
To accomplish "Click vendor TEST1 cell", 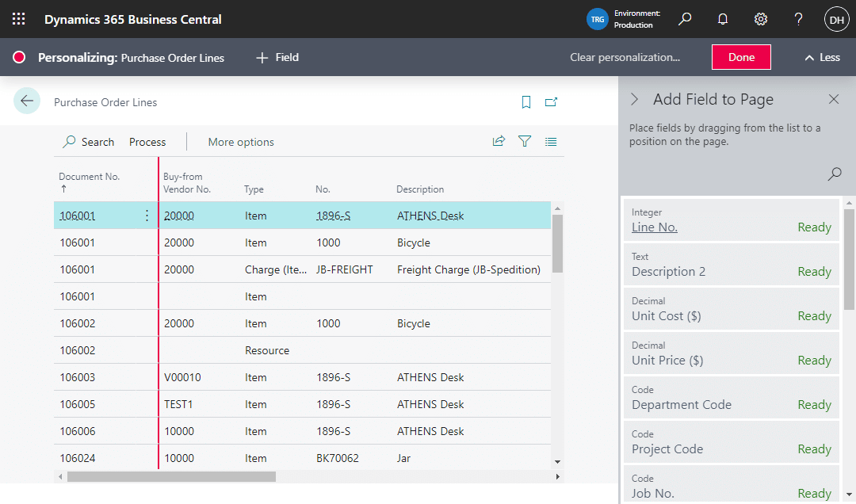I will 178,404.
